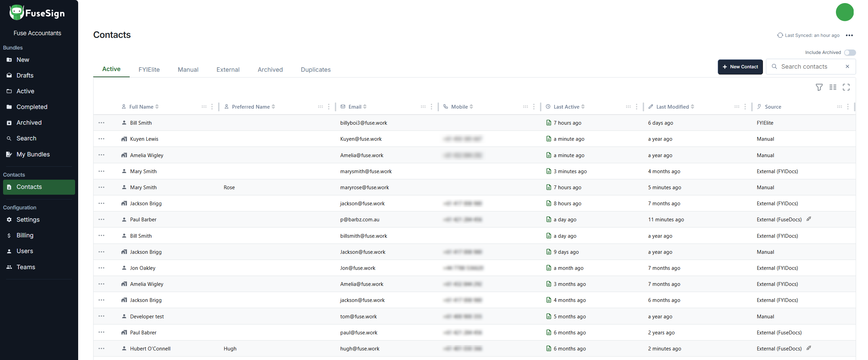
Task: Open the FuseSign logo home
Action: [x=37, y=13]
